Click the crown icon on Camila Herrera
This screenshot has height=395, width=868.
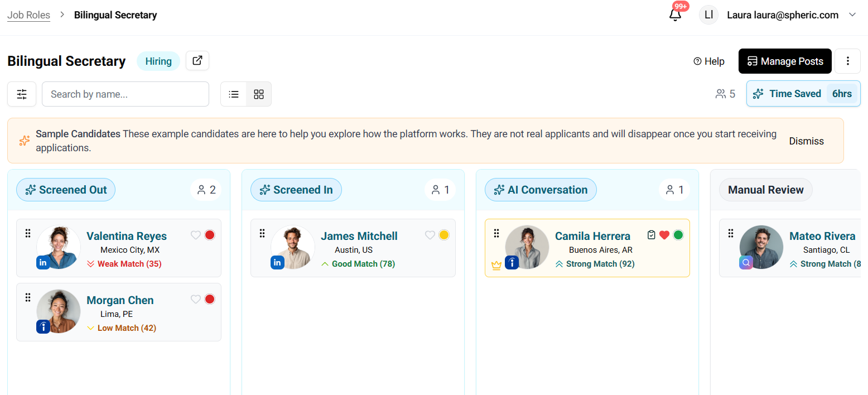pyautogui.click(x=496, y=266)
